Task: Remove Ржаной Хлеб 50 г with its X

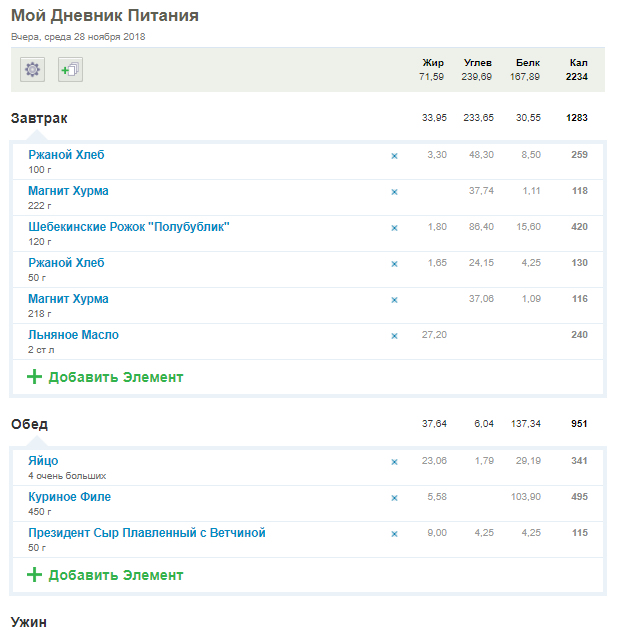Action: (x=394, y=264)
